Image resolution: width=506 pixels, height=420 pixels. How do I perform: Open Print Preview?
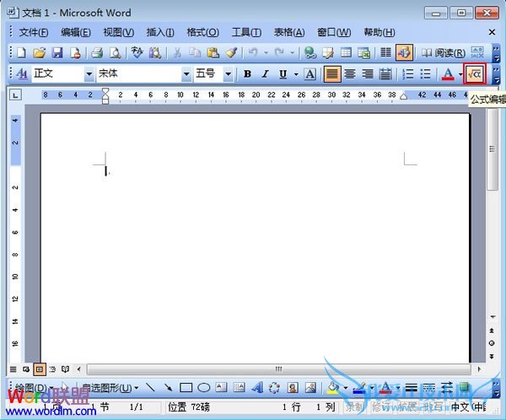pyautogui.click(x=116, y=52)
